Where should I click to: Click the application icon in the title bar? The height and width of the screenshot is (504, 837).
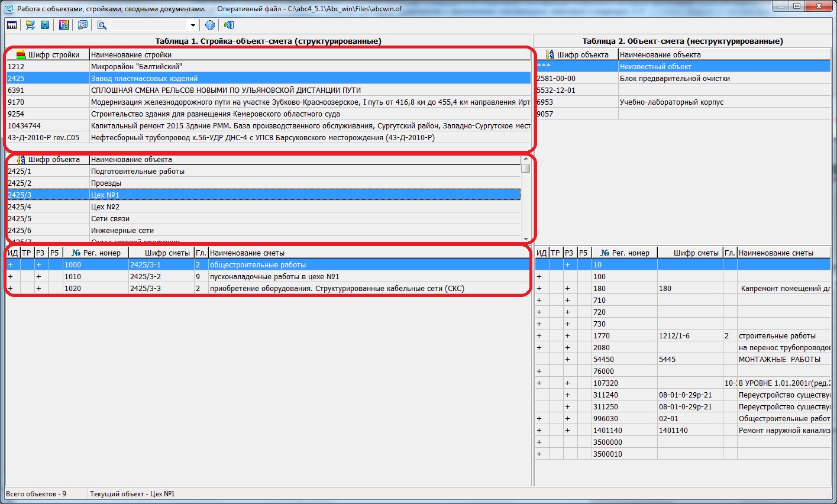tap(8, 9)
